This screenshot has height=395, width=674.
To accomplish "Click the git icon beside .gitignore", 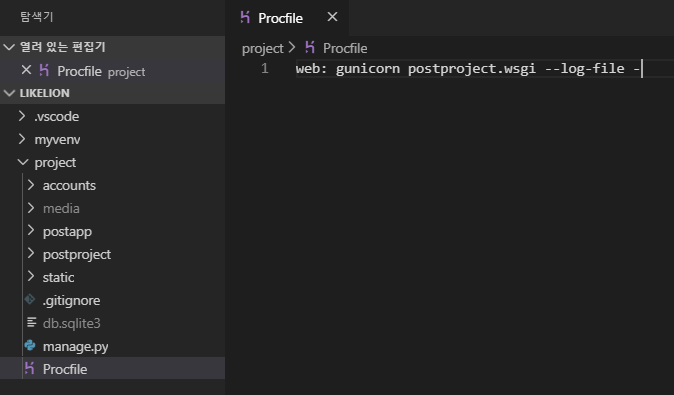I will pyautogui.click(x=30, y=300).
